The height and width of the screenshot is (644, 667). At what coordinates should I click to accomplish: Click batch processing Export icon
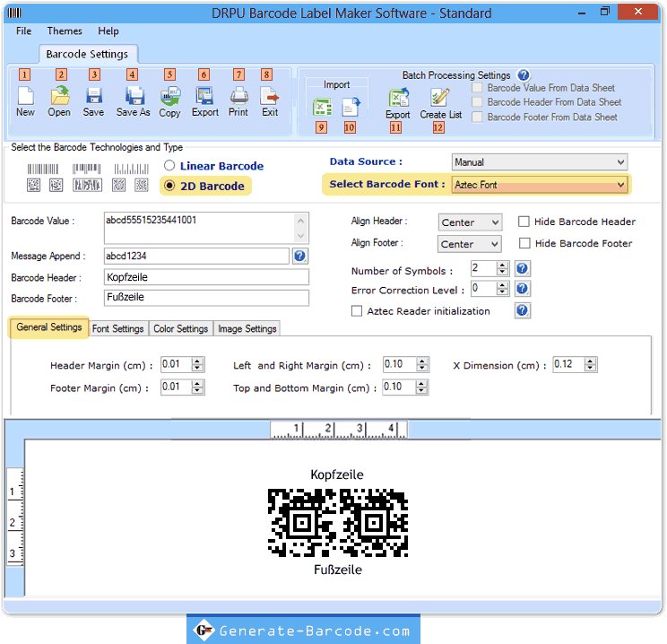(x=398, y=98)
